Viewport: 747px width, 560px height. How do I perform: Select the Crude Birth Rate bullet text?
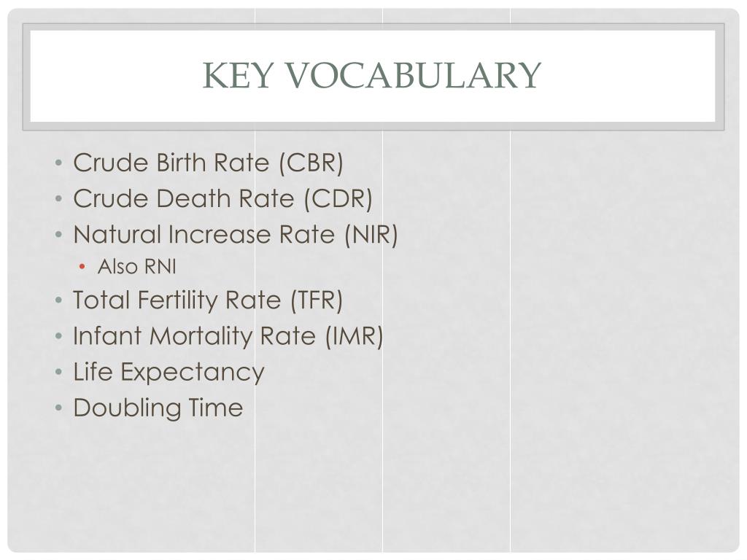click(x=171, y=163)
